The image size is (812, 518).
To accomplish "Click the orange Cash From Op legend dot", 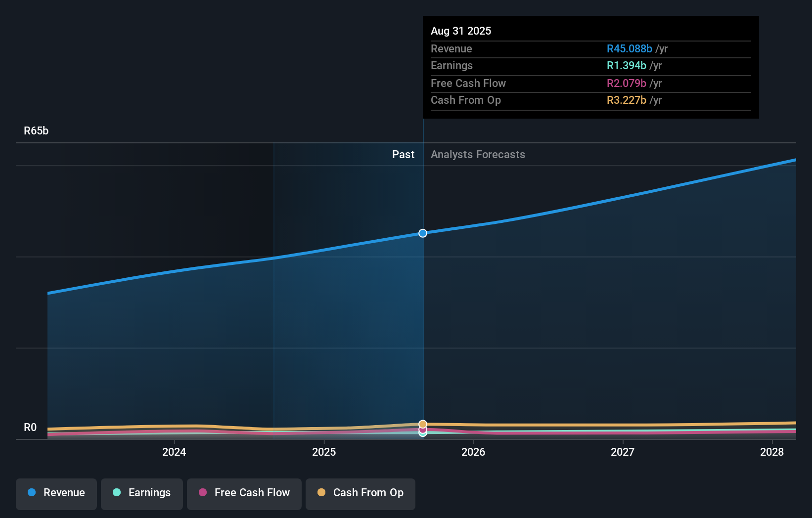I will pyautogui.click(x=321, y=493).
